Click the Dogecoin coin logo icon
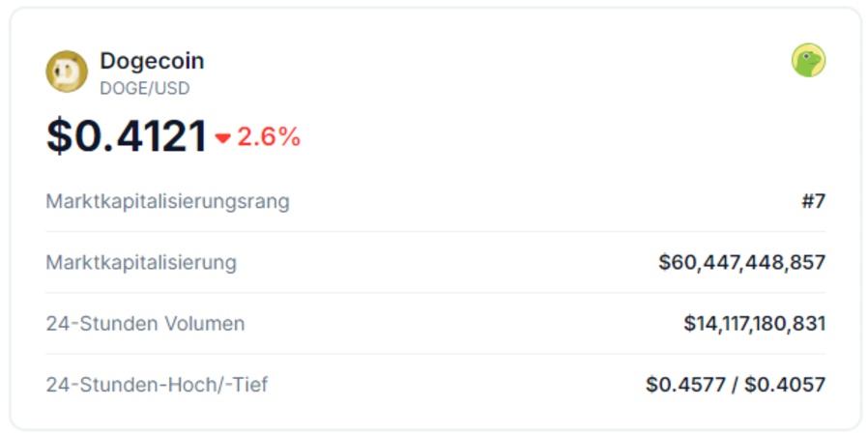This screenshot has width=868, height=437. point(67,72)
